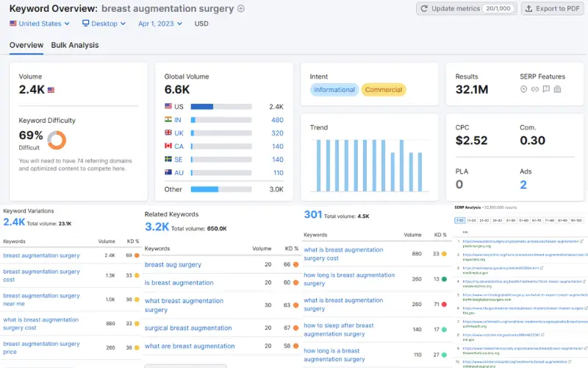
Task: Click the orange KD dot in the 'breast aug surgery' row
Action: tap(296, 265)
